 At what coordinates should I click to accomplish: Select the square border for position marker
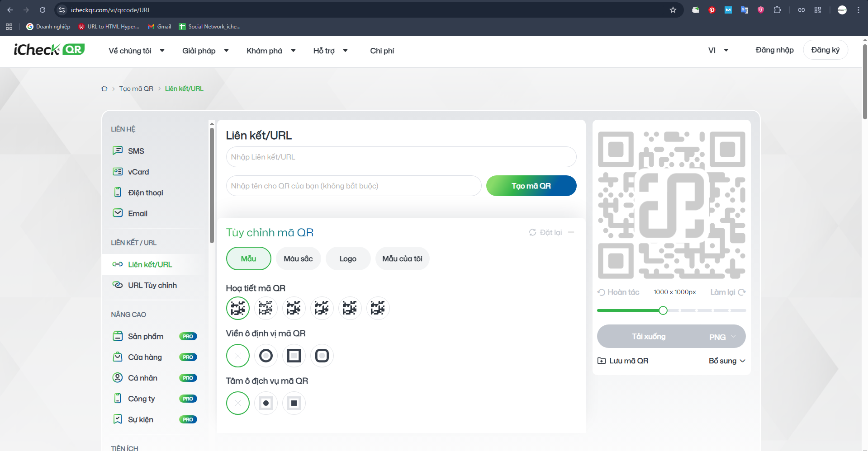click(x=294, y=356)
